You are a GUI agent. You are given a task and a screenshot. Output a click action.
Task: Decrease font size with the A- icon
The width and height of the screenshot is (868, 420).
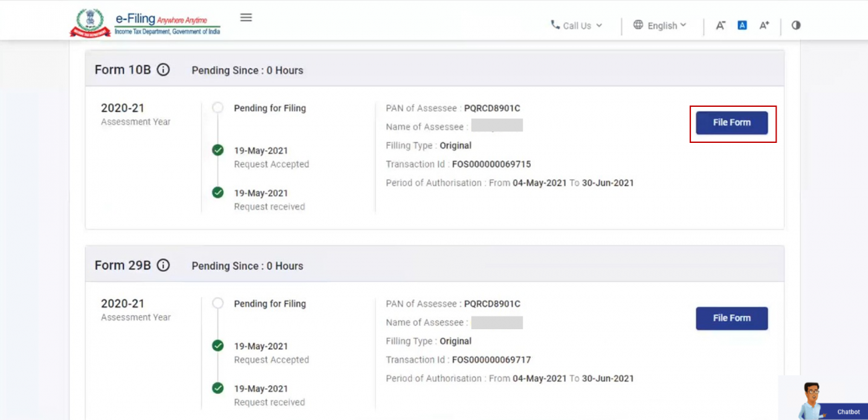coord(720,25)
